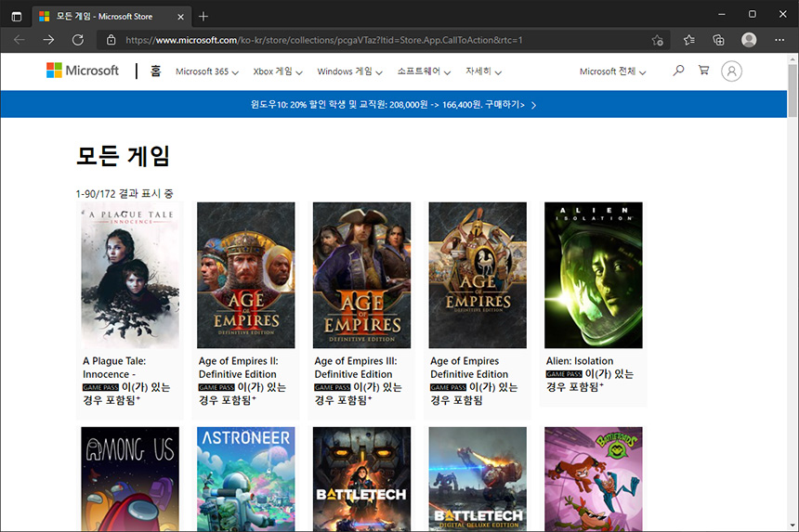Expand the 소프트웨어 menu
Viewport: 799px width, 532px height.
point(424,71)
